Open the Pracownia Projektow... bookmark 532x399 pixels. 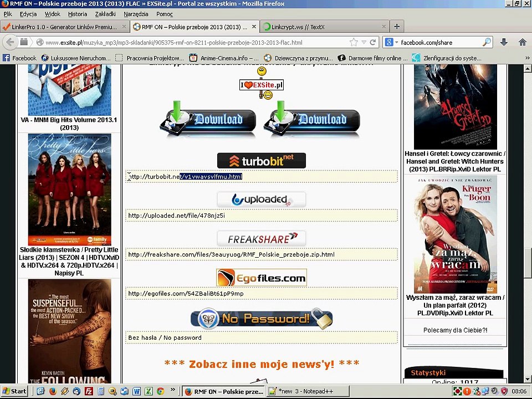tap(149, 58)
